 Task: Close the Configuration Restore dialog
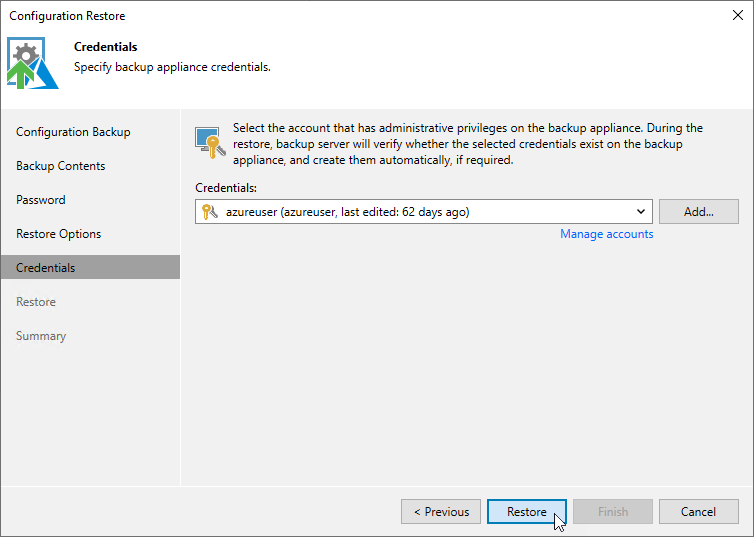pyautogui.click(x=738, y=15)
